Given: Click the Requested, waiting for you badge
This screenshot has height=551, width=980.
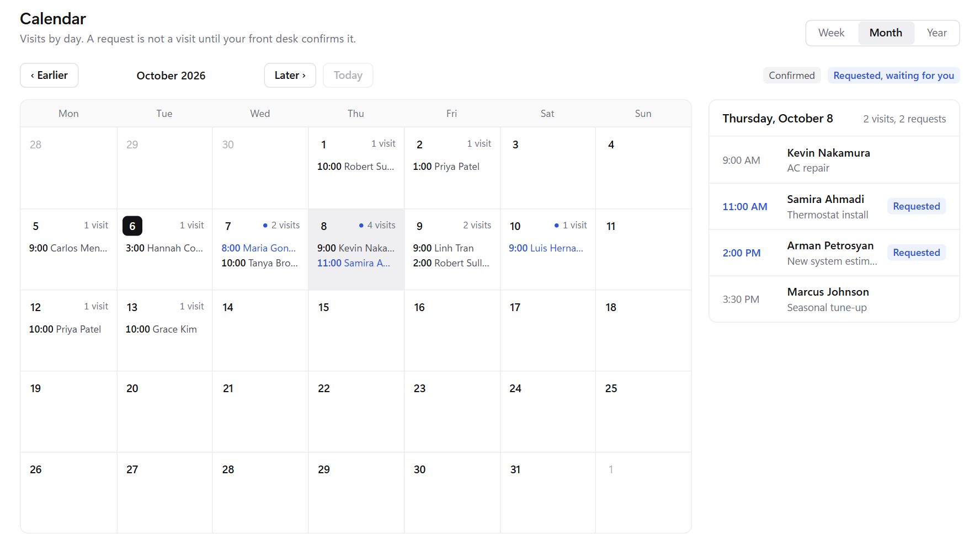Looking at the screenshot, I should [x=893, y=76].
